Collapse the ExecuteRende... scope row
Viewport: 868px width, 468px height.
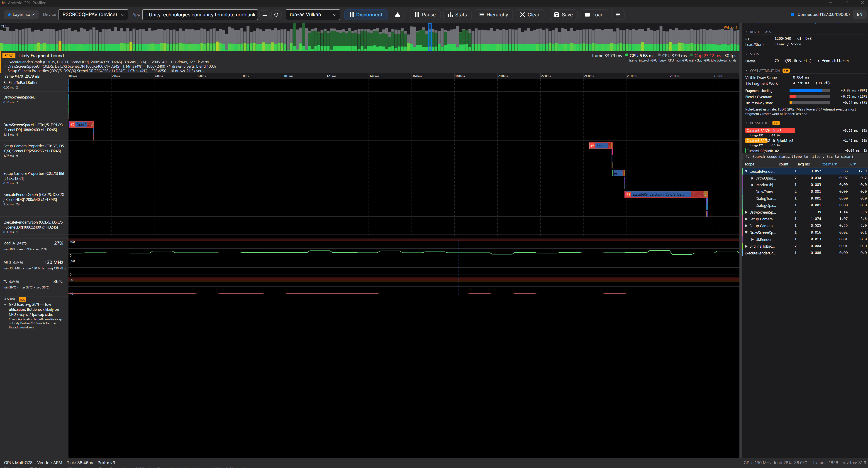coord(746,171)
